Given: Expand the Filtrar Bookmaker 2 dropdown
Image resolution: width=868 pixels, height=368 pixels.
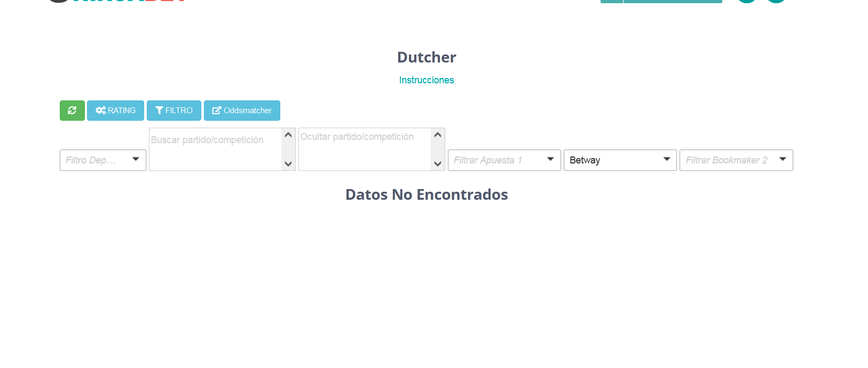Looking at the screenshot, I should 736,160.
